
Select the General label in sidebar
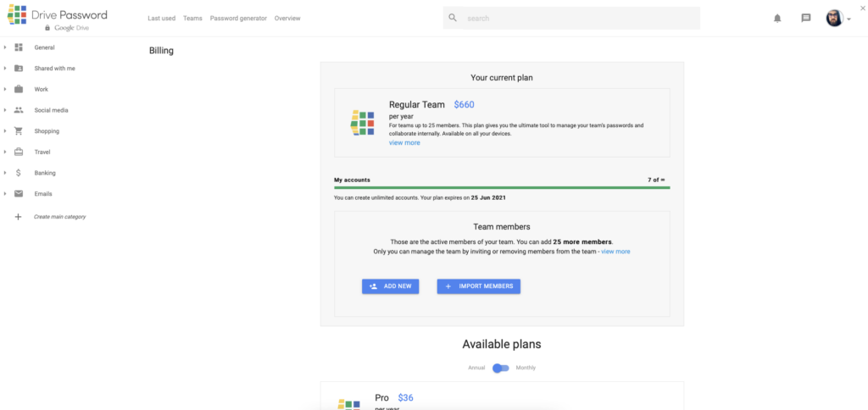(x=44, y=47)
